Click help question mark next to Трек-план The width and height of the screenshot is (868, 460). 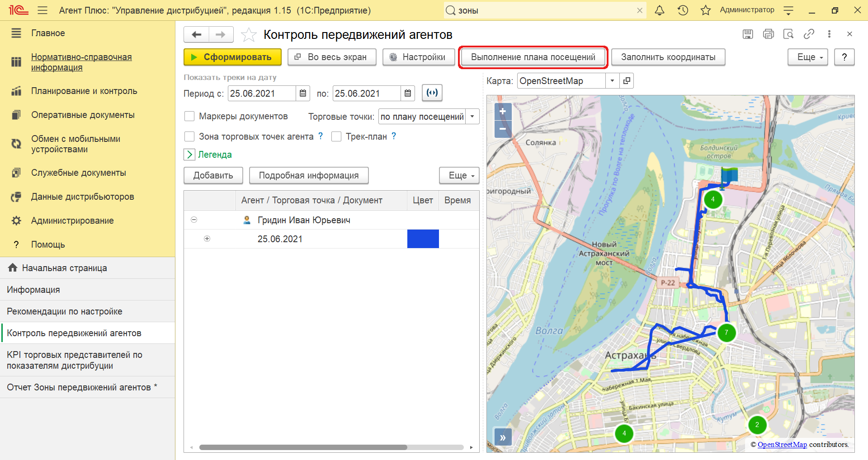[x=394, y=136]
